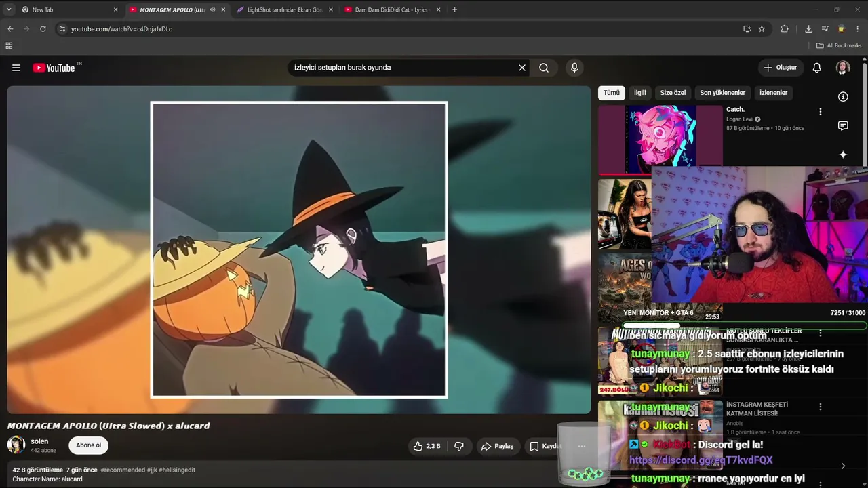Open the solen channel name
The width and height of the screenshot is (868, 488).
(39, 441)
